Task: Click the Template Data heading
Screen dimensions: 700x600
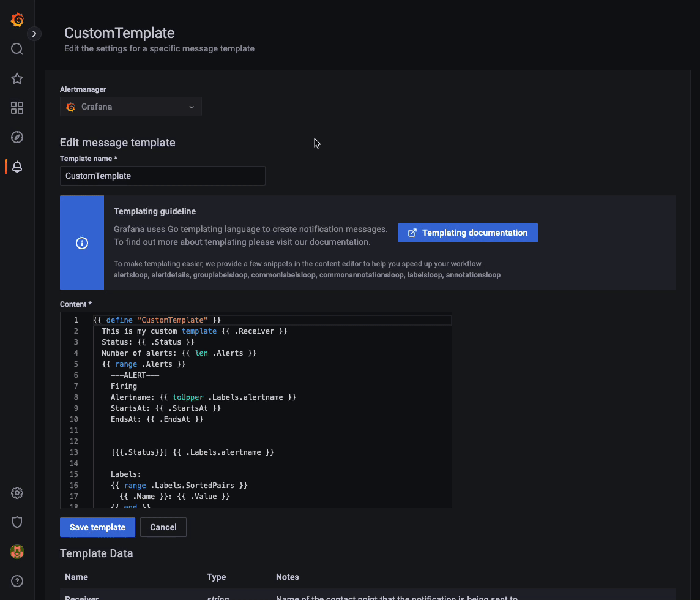Action: pos(97,553)
